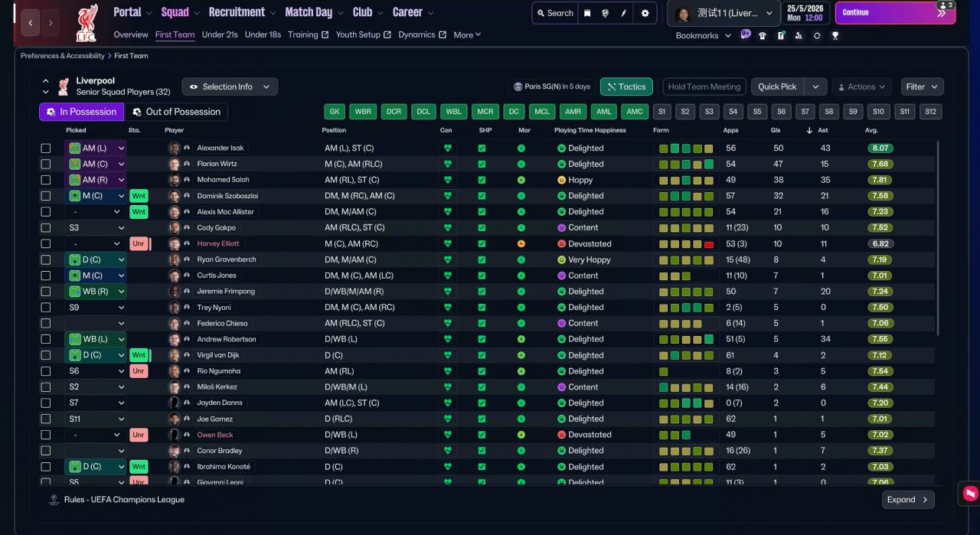Switch to the Under 21s tab
The height and width of the screenshot is (535, 980).
tap(220, 34)
